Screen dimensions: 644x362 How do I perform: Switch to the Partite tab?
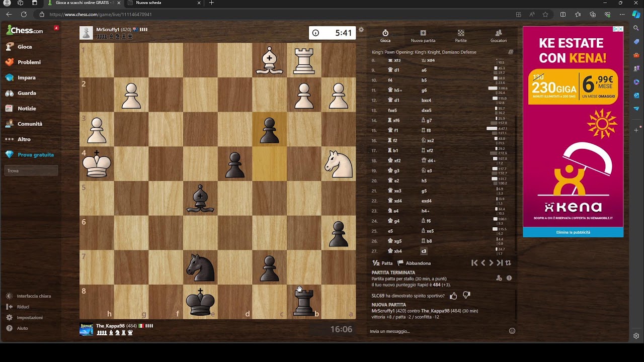coord(461,36)
